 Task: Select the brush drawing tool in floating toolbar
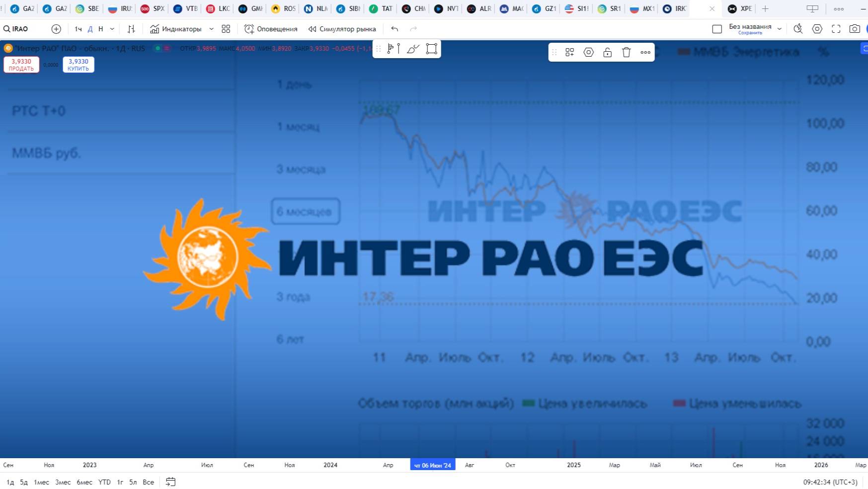point(413,49)
